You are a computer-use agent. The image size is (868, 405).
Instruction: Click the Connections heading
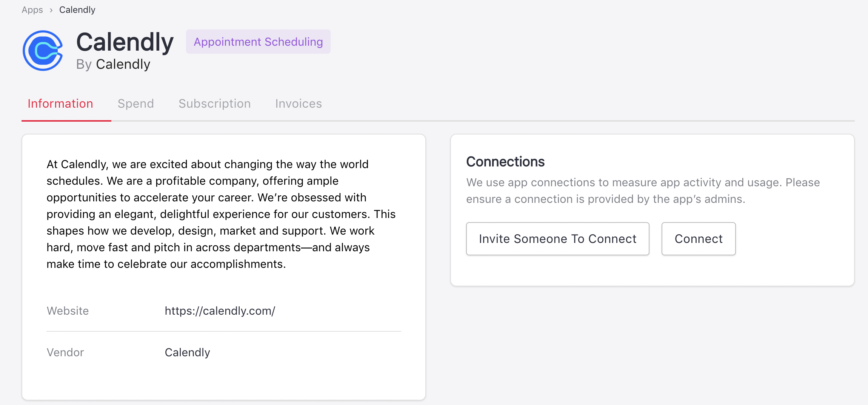click(505, 162)
